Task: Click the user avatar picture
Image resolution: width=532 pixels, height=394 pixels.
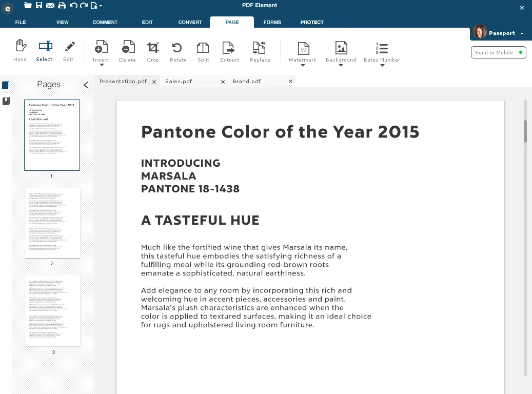Action: tap(480, 32)
